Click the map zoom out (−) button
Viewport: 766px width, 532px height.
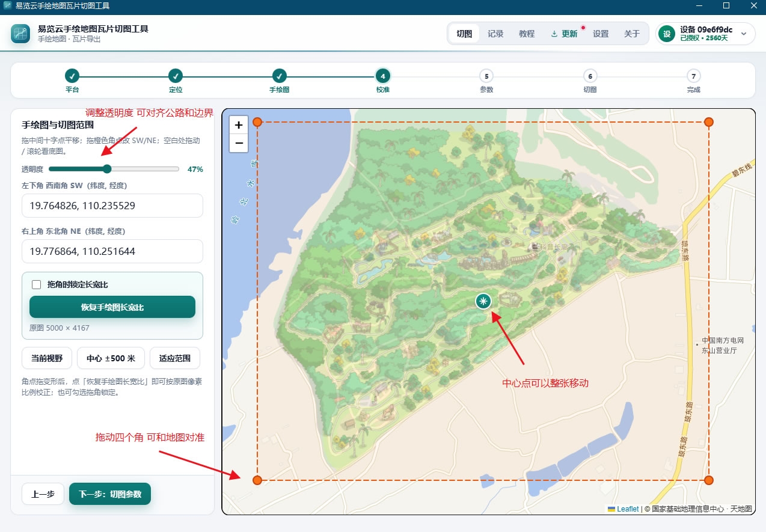tap(239, 143)
